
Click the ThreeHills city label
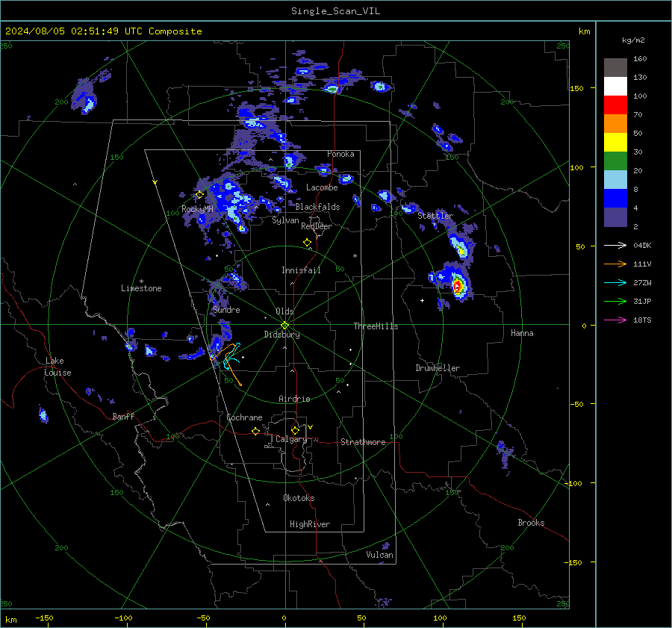[376, 326]
